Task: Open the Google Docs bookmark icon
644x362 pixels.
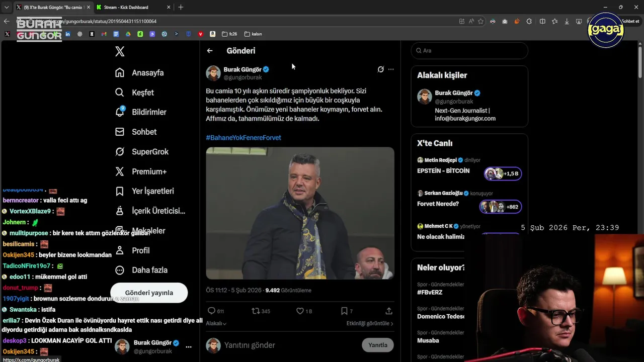Action: click(116, 34)
